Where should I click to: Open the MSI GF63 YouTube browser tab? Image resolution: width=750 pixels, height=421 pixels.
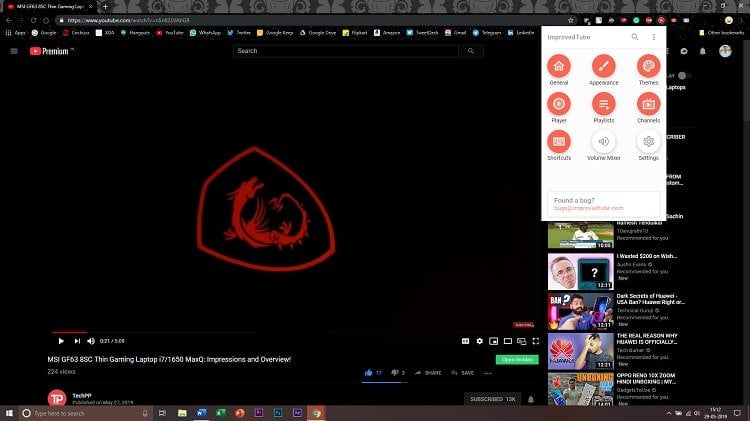(50, 7)
